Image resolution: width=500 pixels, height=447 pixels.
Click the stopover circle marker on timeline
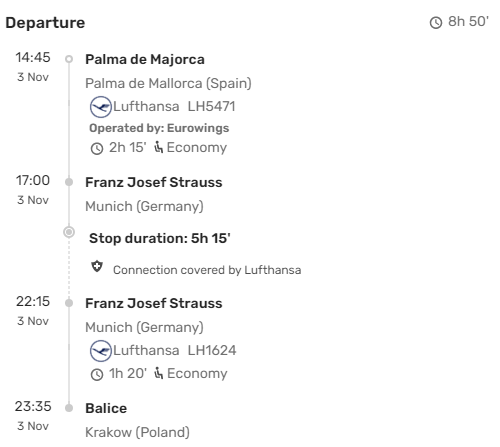[x=69, y=232]
